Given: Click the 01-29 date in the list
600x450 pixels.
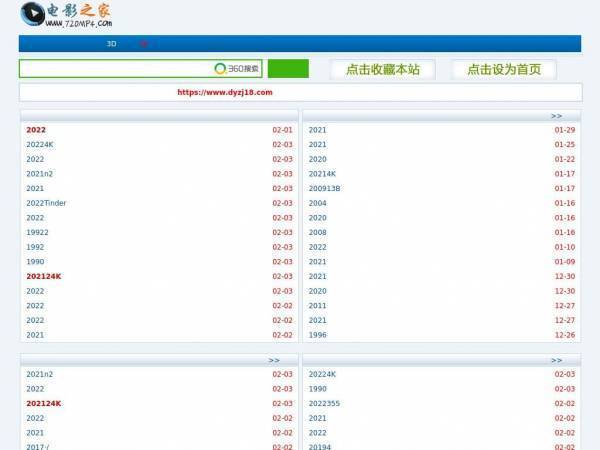Looking at the screenshot, I should (565, 130).
